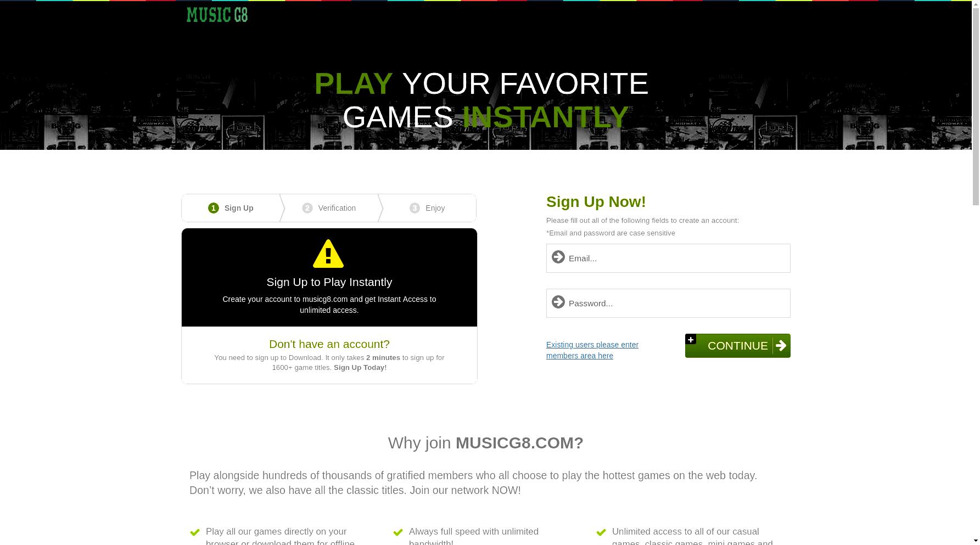
Task: Click the checkmark beside unlimited bandwidth text
Action: 398,532
